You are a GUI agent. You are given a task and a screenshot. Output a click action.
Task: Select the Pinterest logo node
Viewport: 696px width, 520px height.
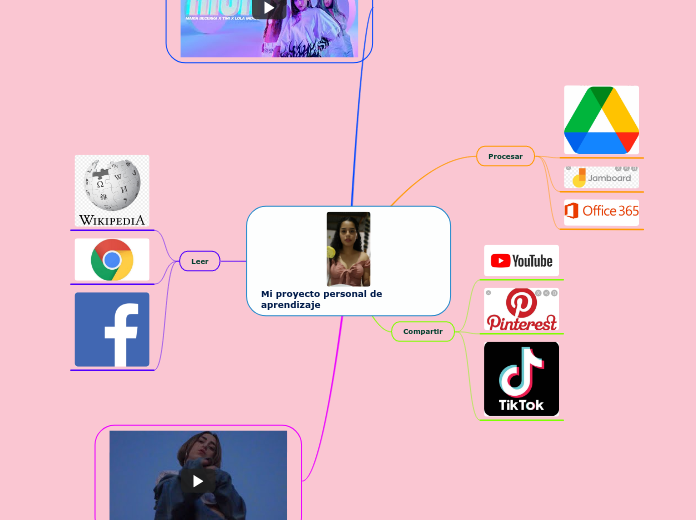pos(521,310)
